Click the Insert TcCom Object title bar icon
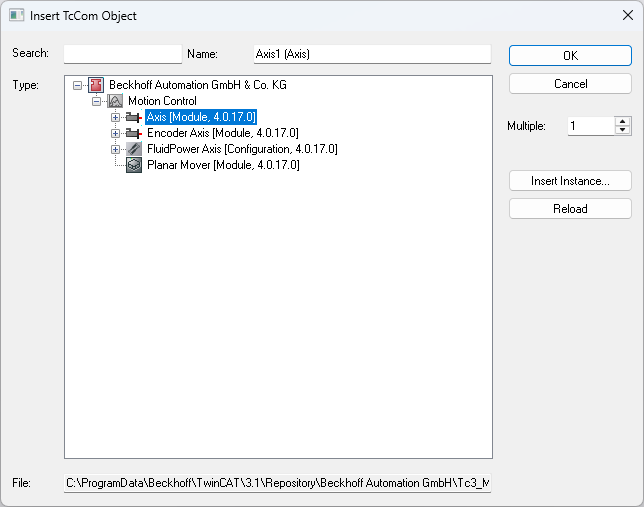 (x=16, y=16)
